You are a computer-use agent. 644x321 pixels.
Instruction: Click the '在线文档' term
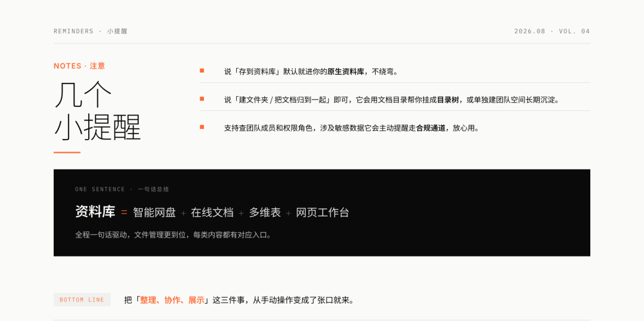point(212,212)
